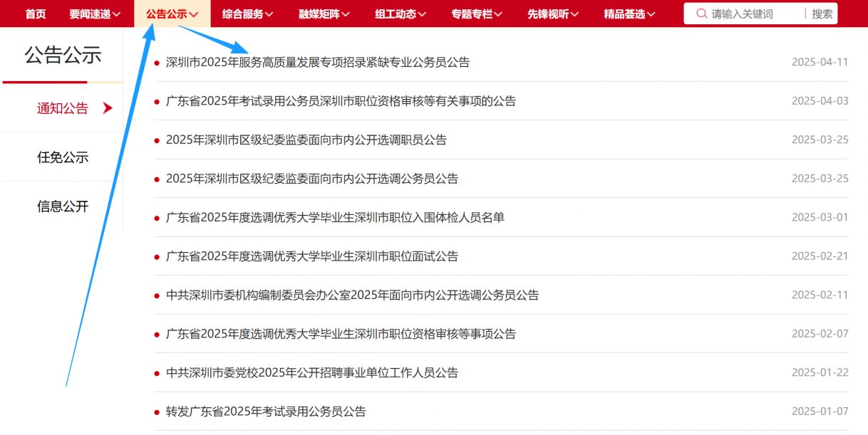
Task: Open 2025年深圳市区级纪委监委面向市内公开选调公务员公告
Action: 312,179
